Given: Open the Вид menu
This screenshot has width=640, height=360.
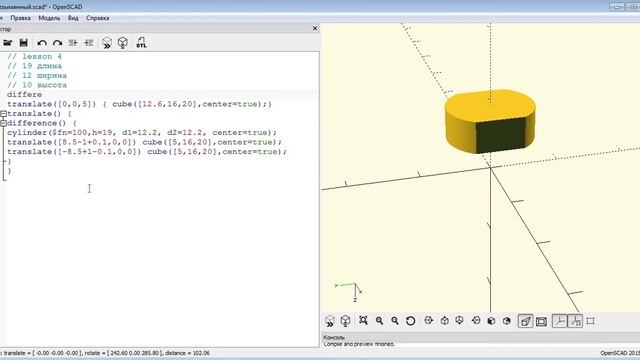Looking at the screenshot, I should tap(73, 18).
